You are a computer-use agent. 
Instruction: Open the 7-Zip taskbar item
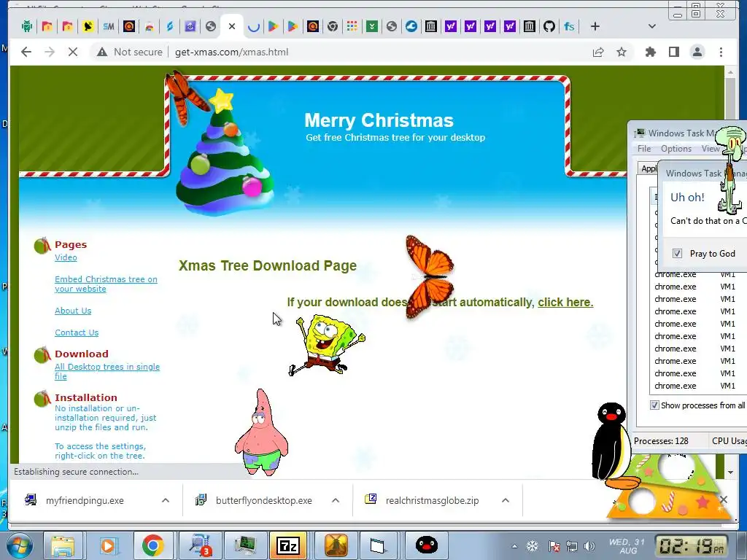click(x=287, y=545)
